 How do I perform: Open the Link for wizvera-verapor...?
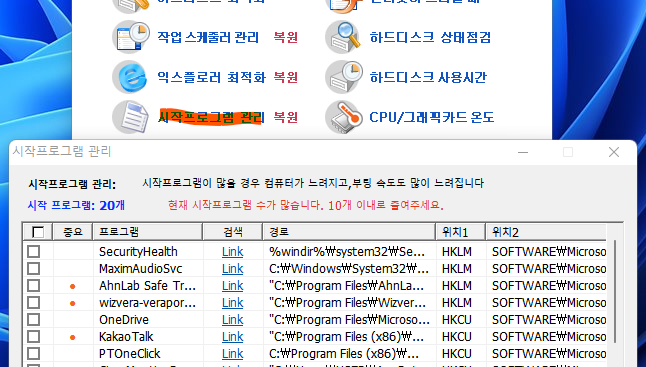click(232, 303)
